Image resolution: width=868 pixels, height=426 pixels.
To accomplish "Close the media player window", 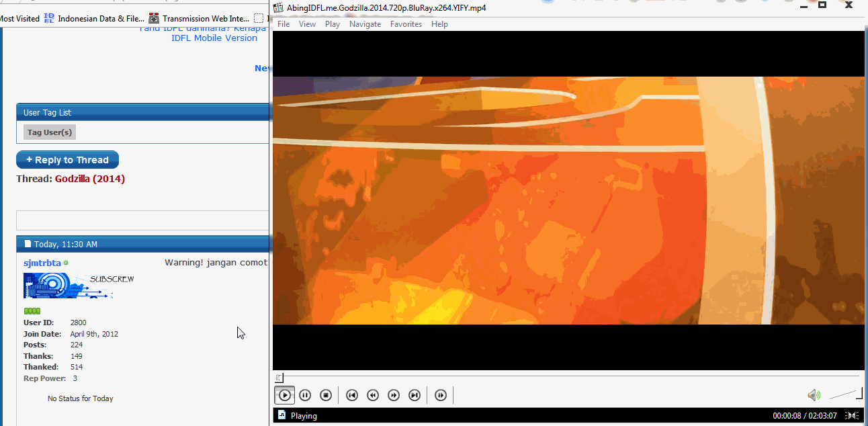I will coord(849,5).
